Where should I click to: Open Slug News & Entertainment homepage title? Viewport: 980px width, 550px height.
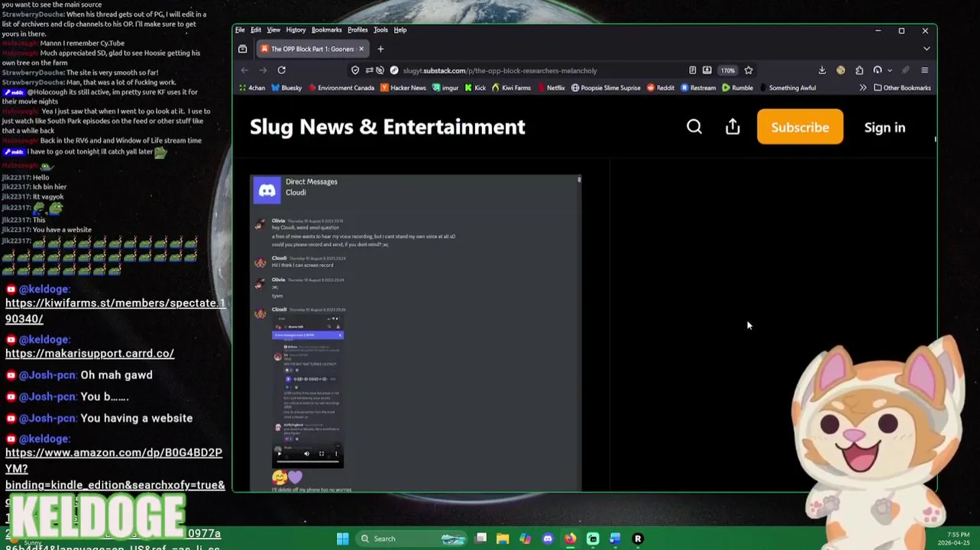pyautogui.click(x=387, y=127)
